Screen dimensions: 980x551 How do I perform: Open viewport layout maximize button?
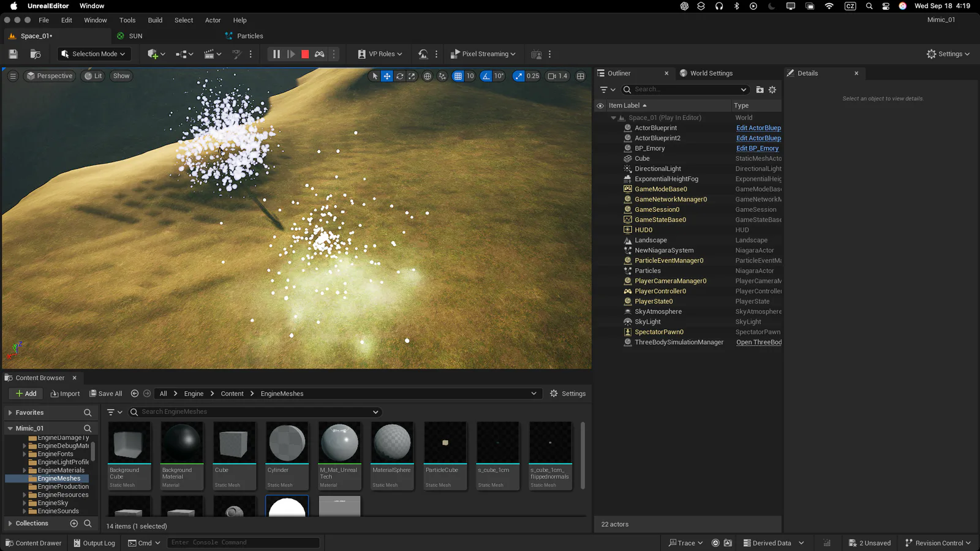point(581,76)
